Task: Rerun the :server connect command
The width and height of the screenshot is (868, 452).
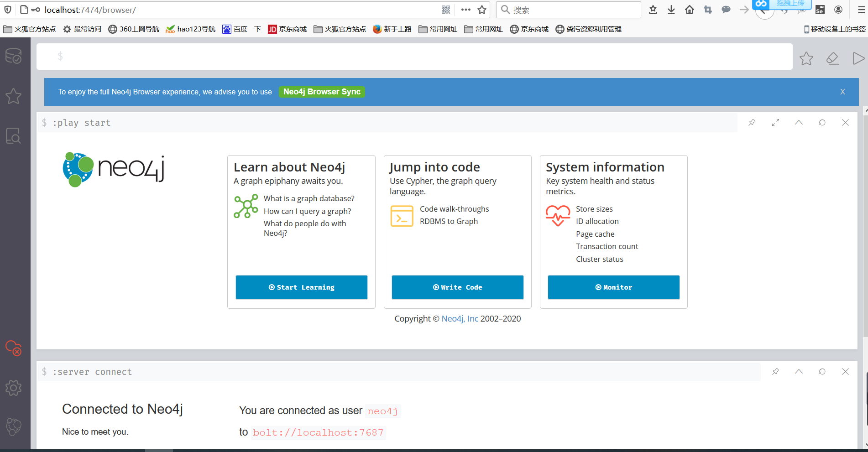Action: (x=822, y=371)
